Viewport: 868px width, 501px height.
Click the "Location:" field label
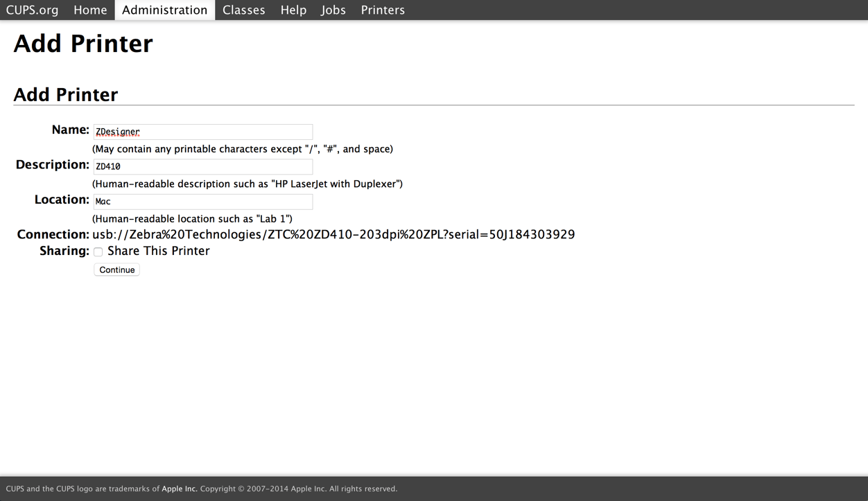[x=62, y=200]
